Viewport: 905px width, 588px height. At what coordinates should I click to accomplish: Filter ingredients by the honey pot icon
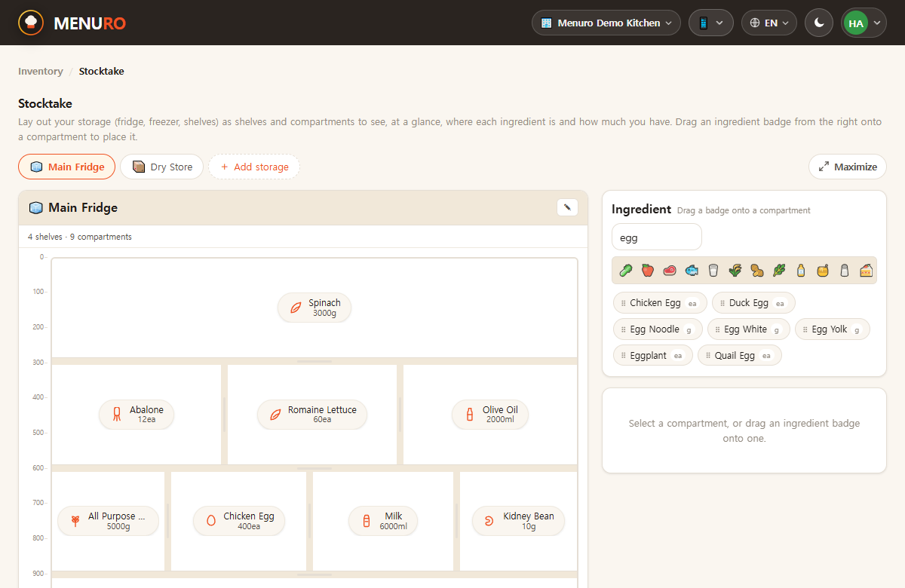(822, 270)
